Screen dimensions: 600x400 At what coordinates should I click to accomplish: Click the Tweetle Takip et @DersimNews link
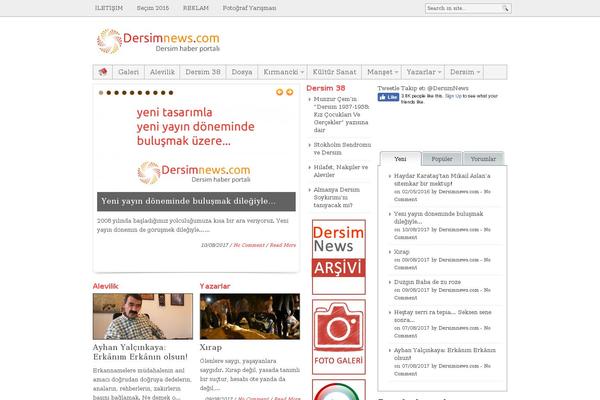(x=423, y=88)
